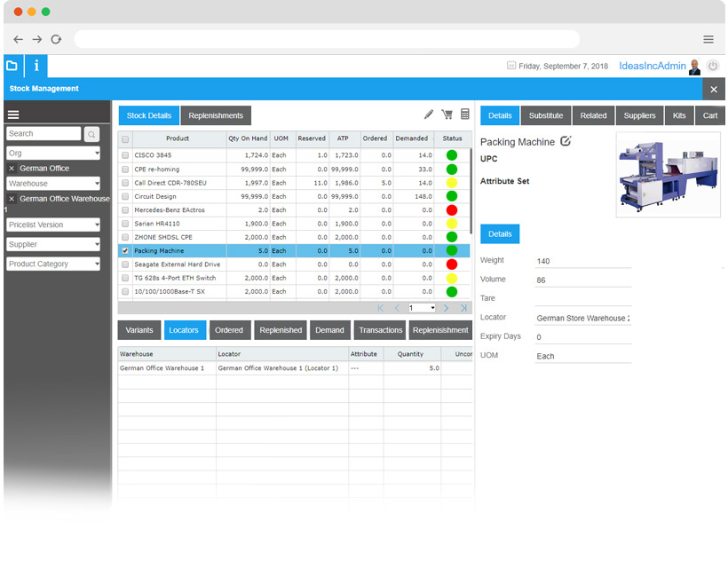This screenshot has width=728, height=568.
Task: Click the calculator icon above the product grid
Action: (x=465, y=114)
